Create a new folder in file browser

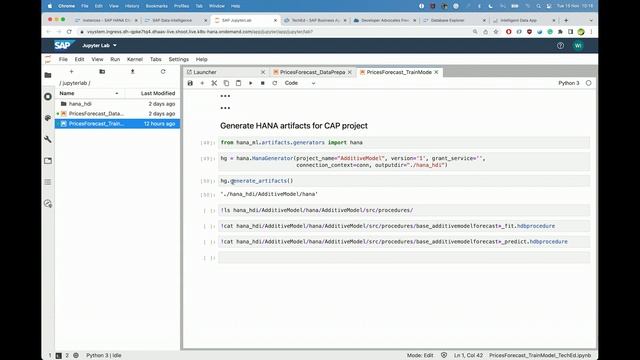click(102, 71)
